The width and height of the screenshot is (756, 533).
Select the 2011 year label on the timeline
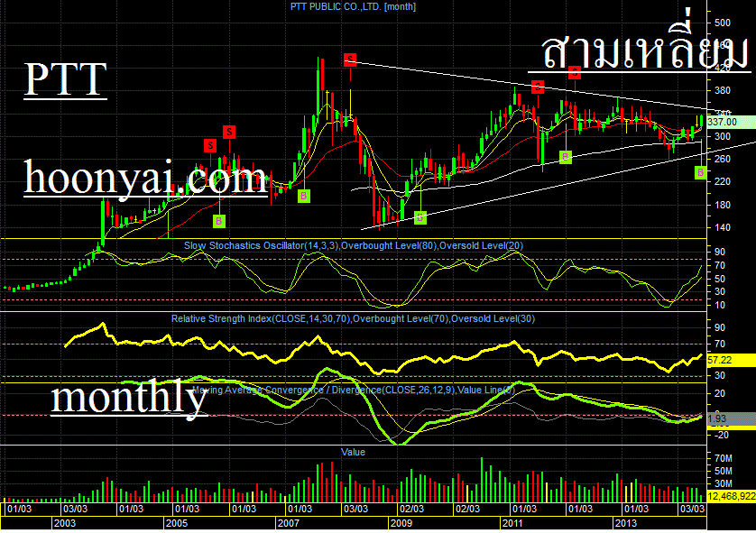coord(512,523)
